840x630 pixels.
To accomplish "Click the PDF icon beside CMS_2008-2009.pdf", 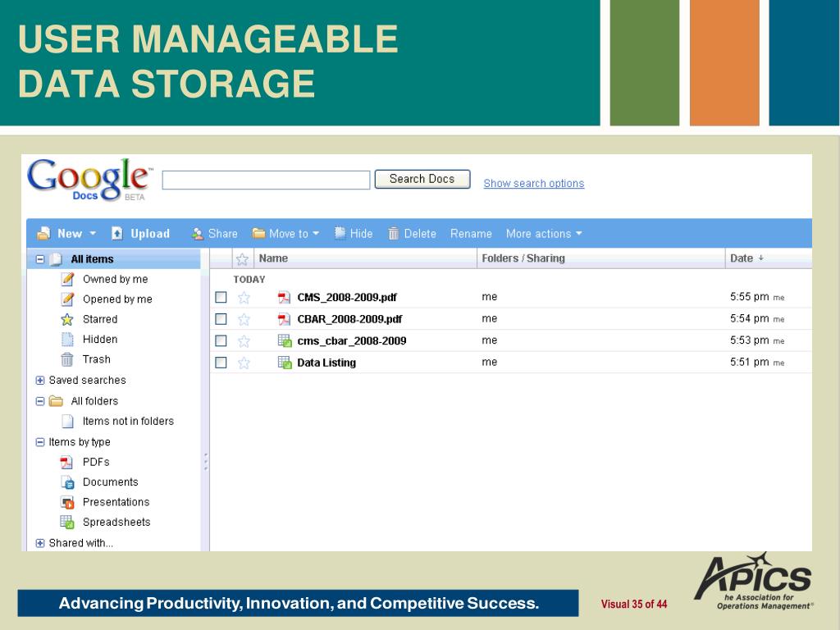I will pyautogui.click(x=284, y=297).
